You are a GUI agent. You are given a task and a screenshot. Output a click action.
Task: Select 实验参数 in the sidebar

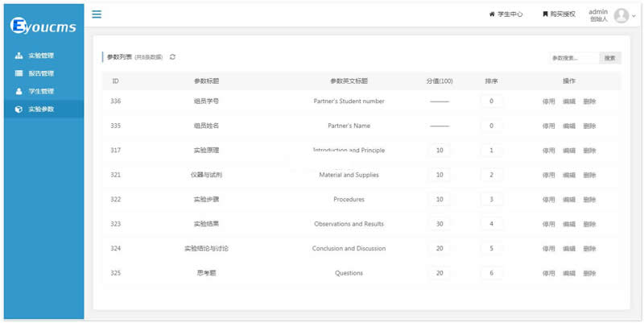tap(40, 109)
